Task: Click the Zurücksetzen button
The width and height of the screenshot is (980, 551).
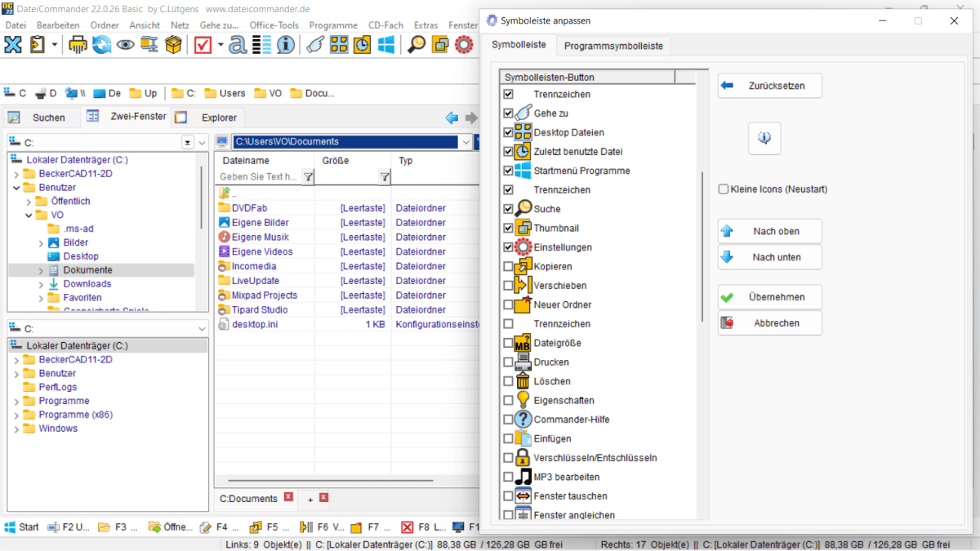Action: pyautogui.click(x=769, y=86)
